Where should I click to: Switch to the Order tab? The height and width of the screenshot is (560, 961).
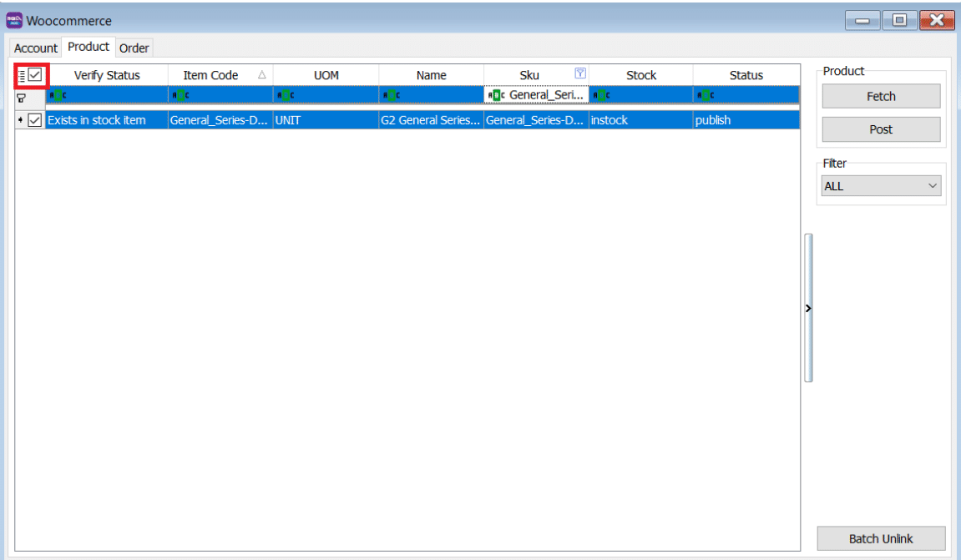[134, 48]
